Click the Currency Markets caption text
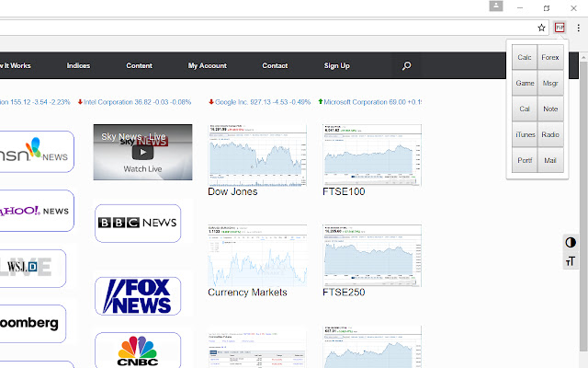 click(247, 293)
